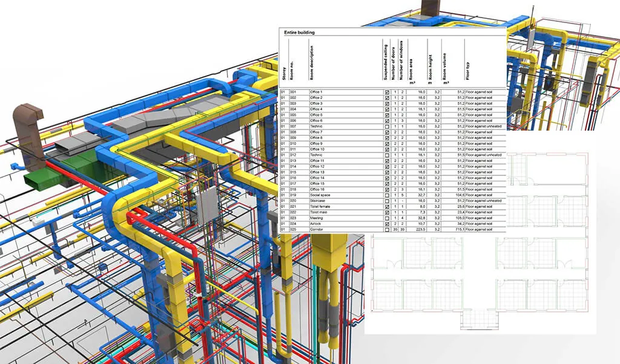
Task: Enable suspended ceiling for Social space
Action: 387,195
